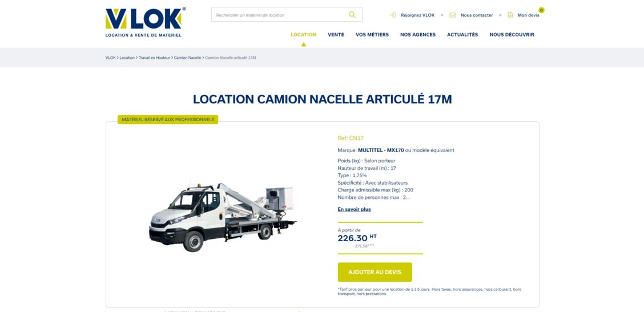Focus the equipment search field

point(287,14)
